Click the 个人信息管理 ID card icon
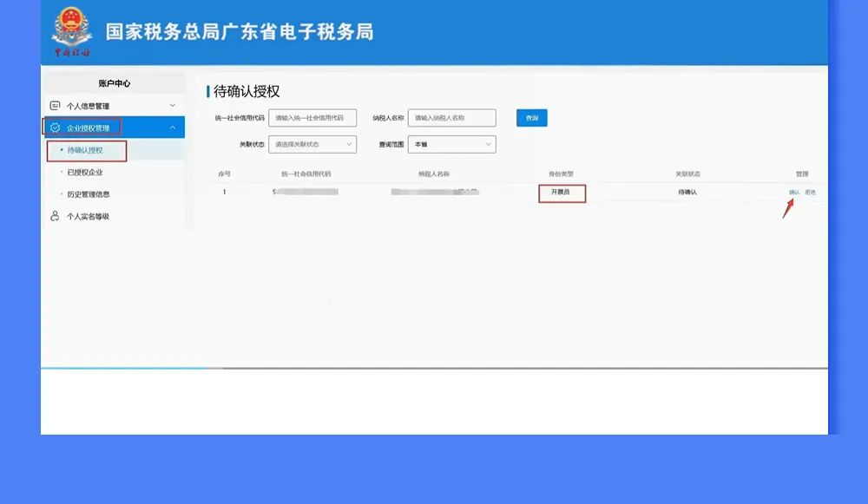The width and height of the screenshot is (868, 504). 55,105
